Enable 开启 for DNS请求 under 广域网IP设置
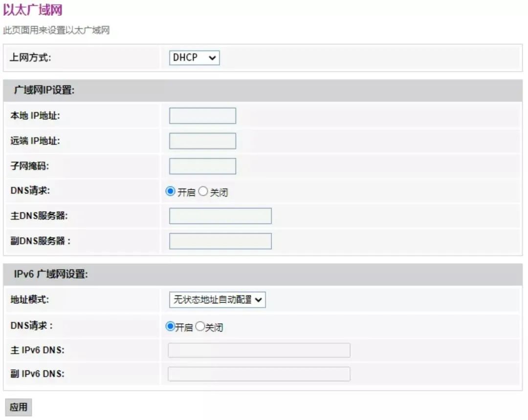Viewport: 528px width, 420px height. tap(171, 191)
